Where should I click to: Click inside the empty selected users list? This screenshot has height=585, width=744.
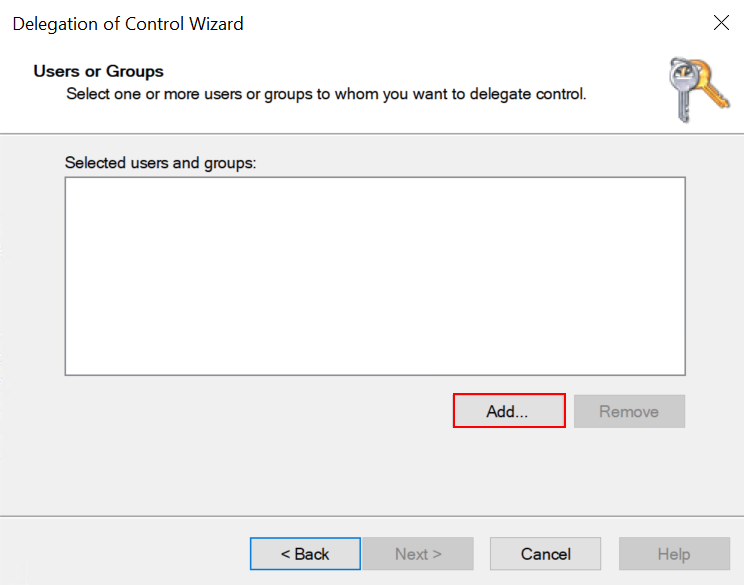pyautogui.click(x=375, y=276)
